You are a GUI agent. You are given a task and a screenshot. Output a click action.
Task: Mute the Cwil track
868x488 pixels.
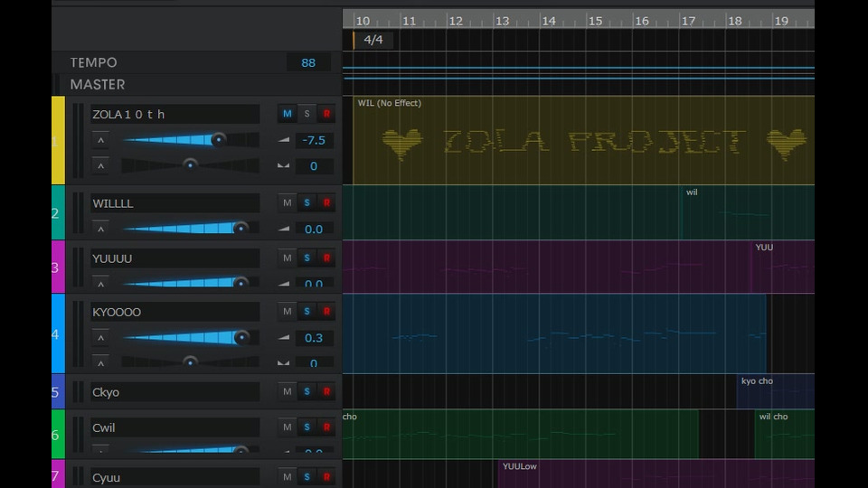pyautogui.click(x=287, y=427)
